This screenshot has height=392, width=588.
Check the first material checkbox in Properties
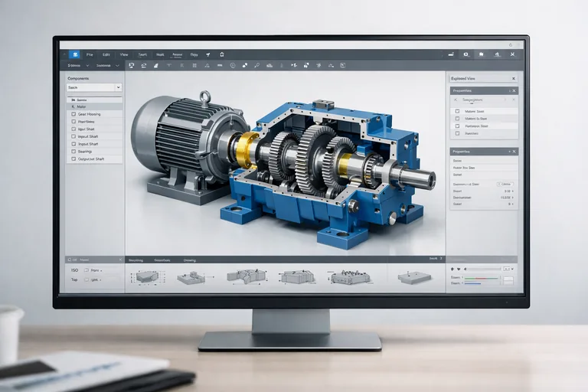(x=457, y=111)
